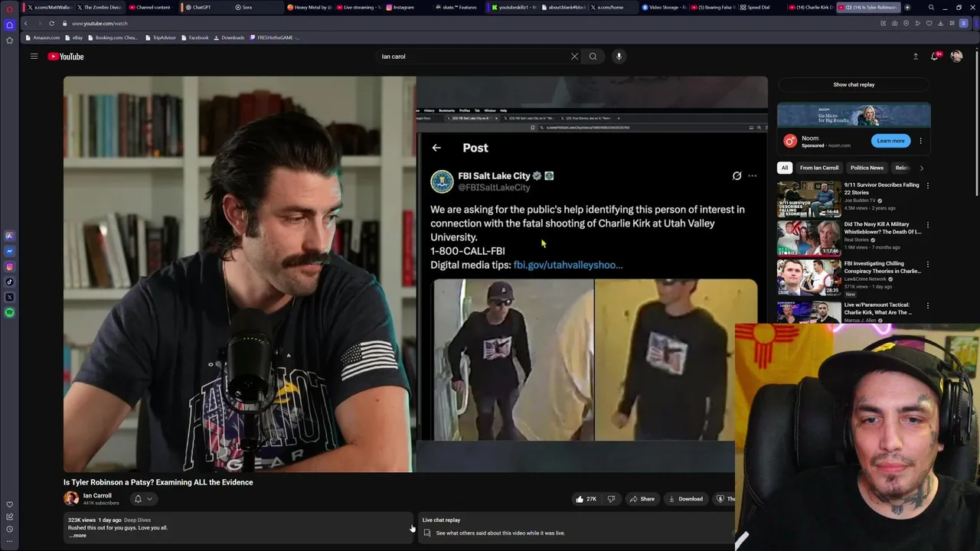Open Downloads bookmark in bookmarks bar
The width and height of the screenshot is (980, 551).
[230, 37]
